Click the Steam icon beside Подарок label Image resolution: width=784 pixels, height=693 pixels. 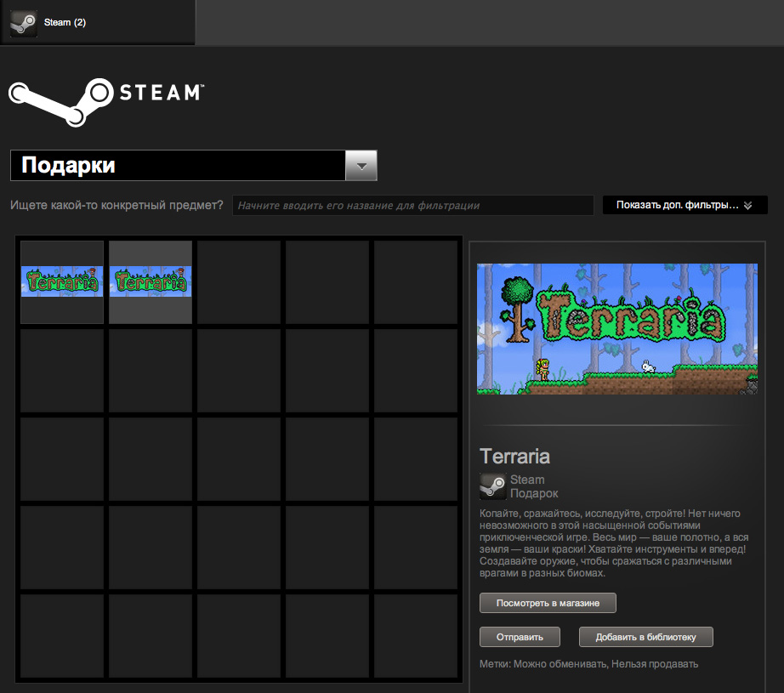tap(493, 486)
